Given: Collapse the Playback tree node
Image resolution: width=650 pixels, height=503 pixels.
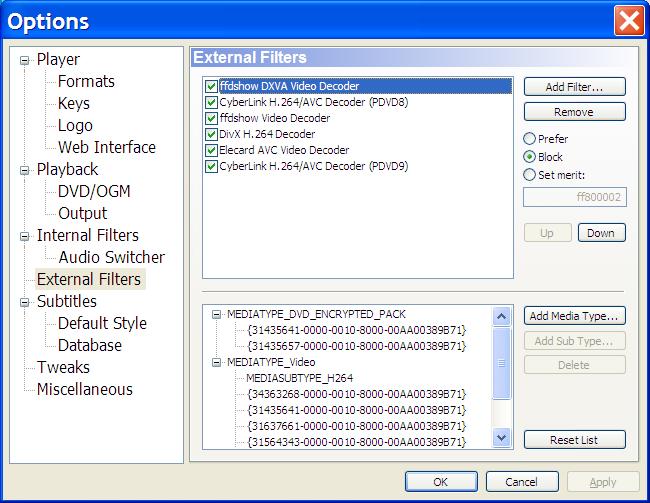Looking at the screenshot, I should tap(24, 170).
